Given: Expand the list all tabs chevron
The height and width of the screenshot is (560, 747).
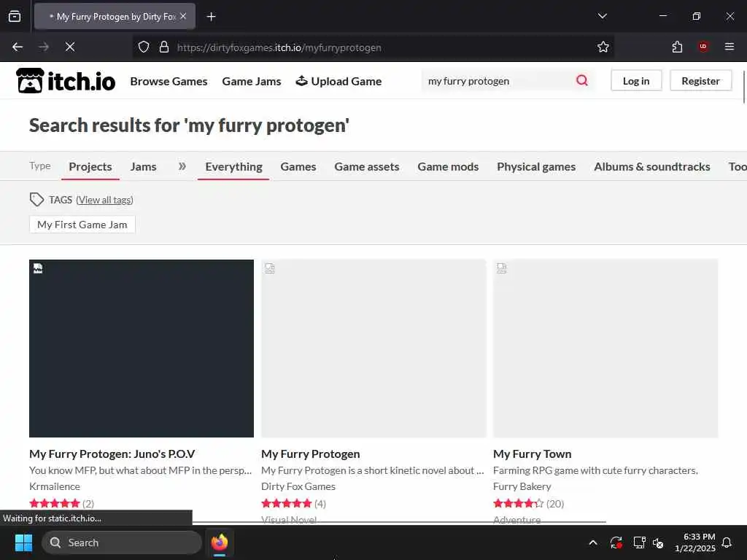Looking at the screenshot, I should 602,16.
